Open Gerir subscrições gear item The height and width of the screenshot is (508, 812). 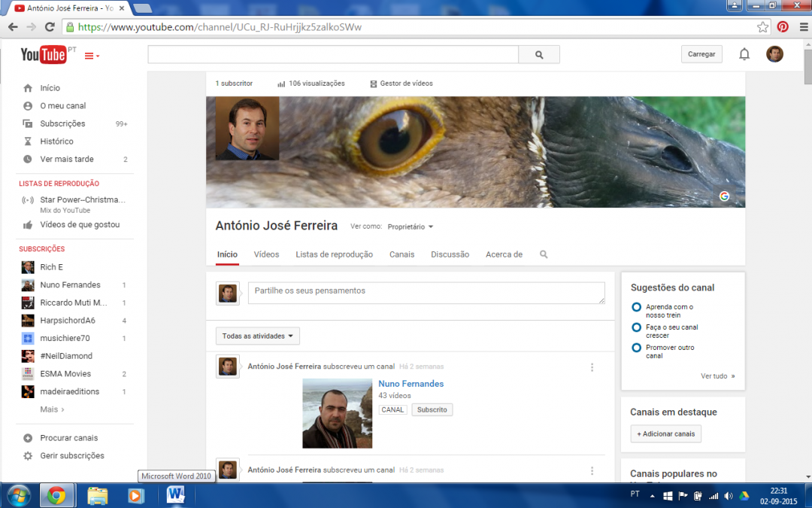tap(28, 456)
